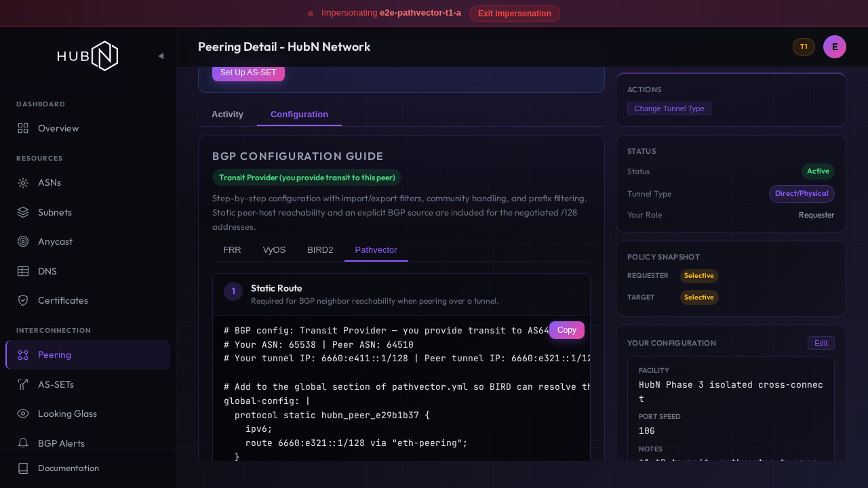Switch to the Activity tab

coord(227,115)
